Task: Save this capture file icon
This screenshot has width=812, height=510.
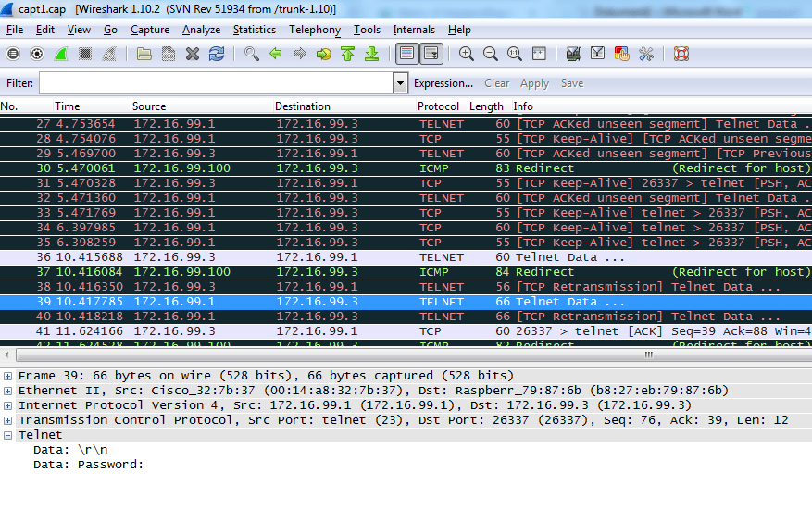Action: pyautogui.click(x=169, y=54)
